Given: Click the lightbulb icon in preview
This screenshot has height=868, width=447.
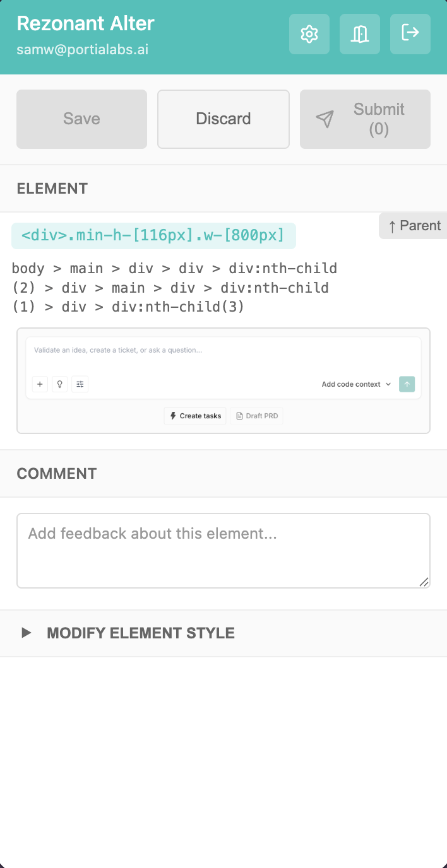Looking at the screenshot, I should coord(60,384).
